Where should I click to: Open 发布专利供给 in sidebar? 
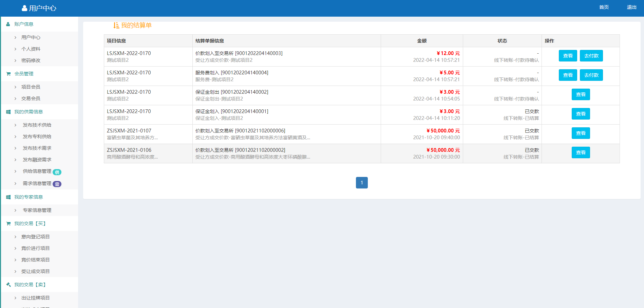point(37,137)
